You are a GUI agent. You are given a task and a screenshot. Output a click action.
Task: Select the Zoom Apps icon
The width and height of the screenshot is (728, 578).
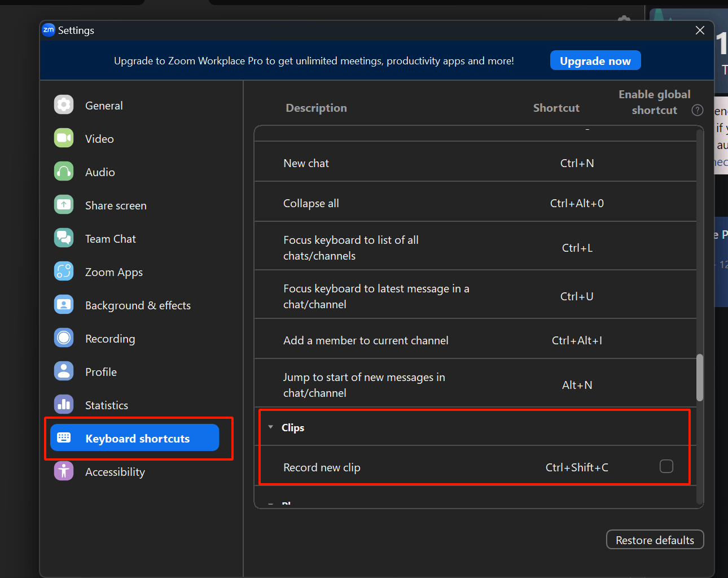coord(64,272)
